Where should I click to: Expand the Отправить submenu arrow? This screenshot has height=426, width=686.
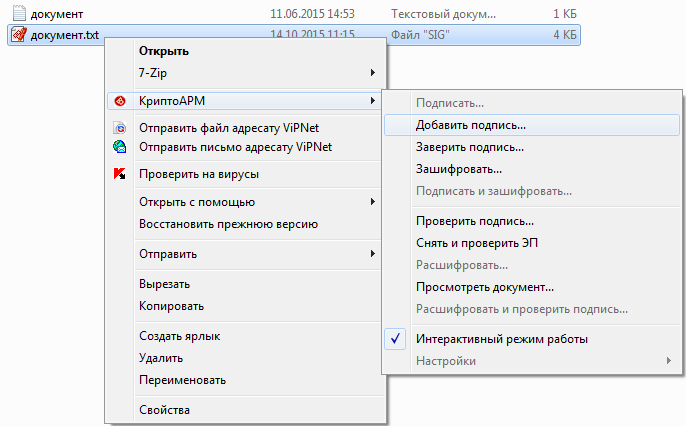click(373, 254)
